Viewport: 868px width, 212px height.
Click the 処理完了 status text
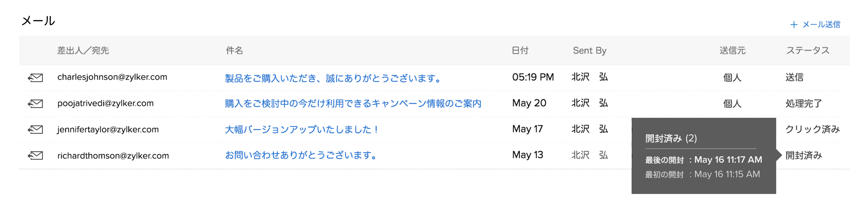point(803,103)
